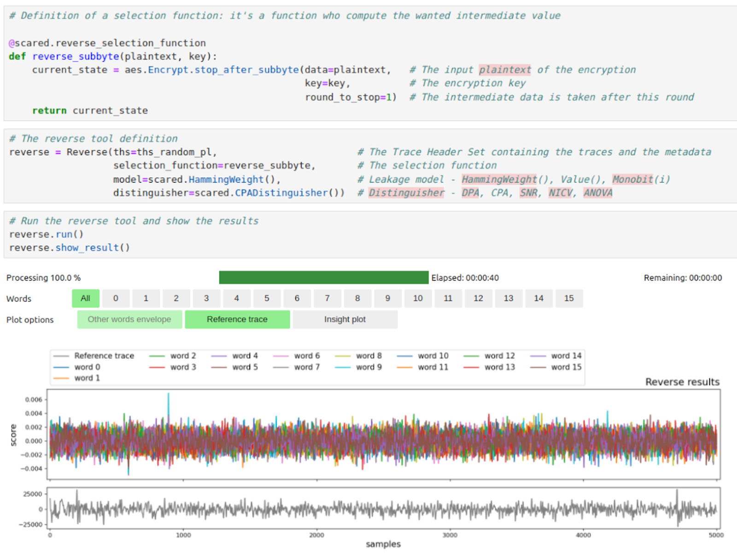Select word 7 in the Words selector
The height and width of the screenshot is (560, 737).
tap(327, 298)
